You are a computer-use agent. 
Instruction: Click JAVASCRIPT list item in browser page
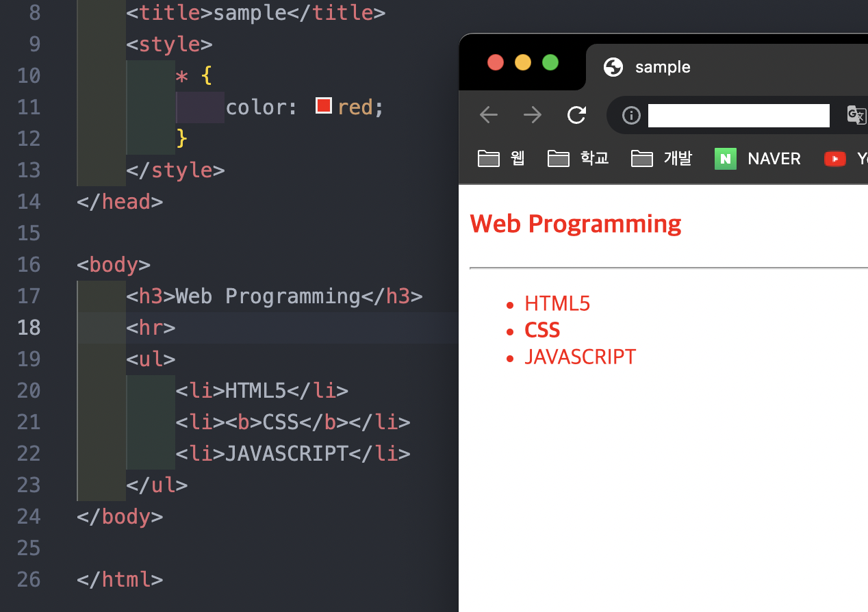pyautogui.click(x=580, y=357)
